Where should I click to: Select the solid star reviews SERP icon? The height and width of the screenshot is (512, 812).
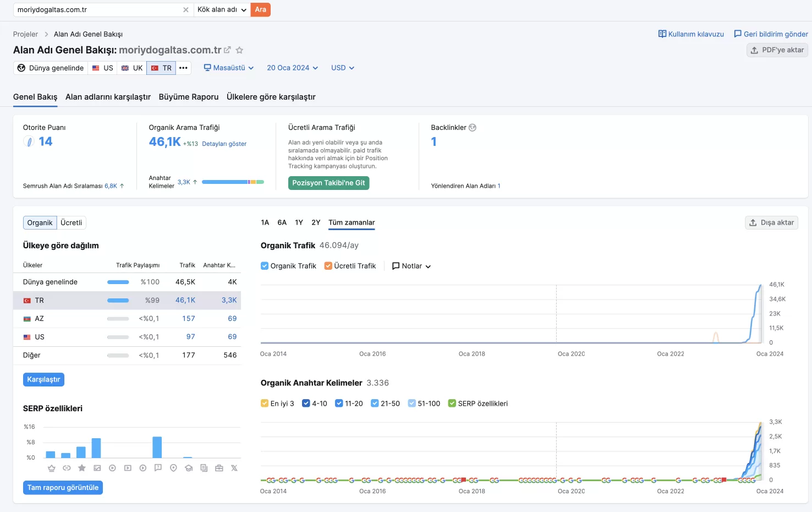pos(82,468)
